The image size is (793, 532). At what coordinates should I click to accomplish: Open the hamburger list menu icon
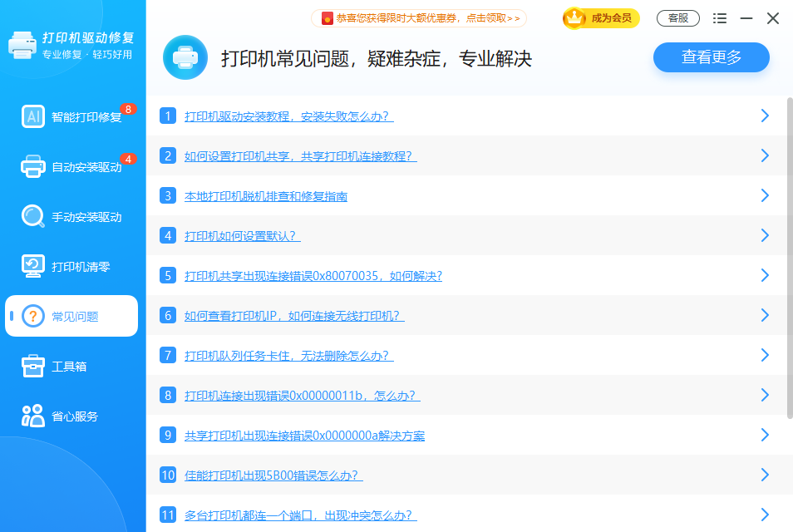coord(720,18)
